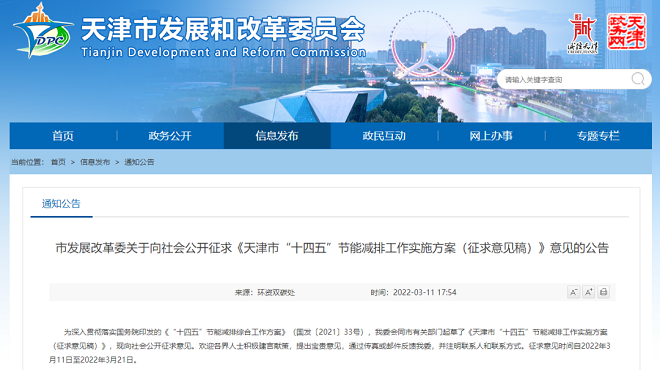Open the 首页 navigation menu

point(63,136)
